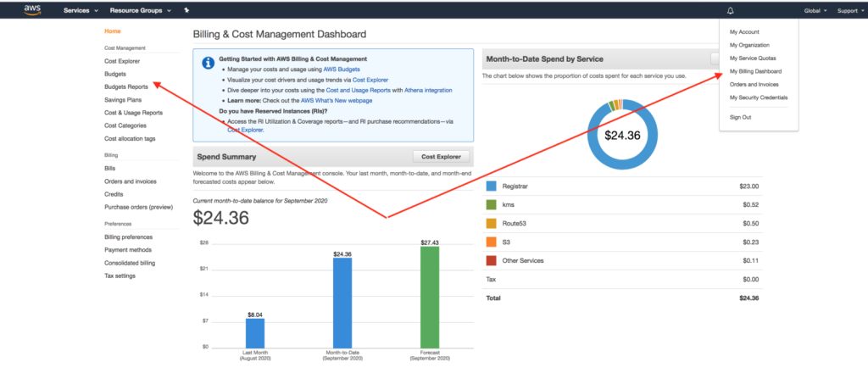The height and width of the screenshot is (373, 868).
Task: Click the green Forecast $27.43 bar
Action: pos(430,298)
